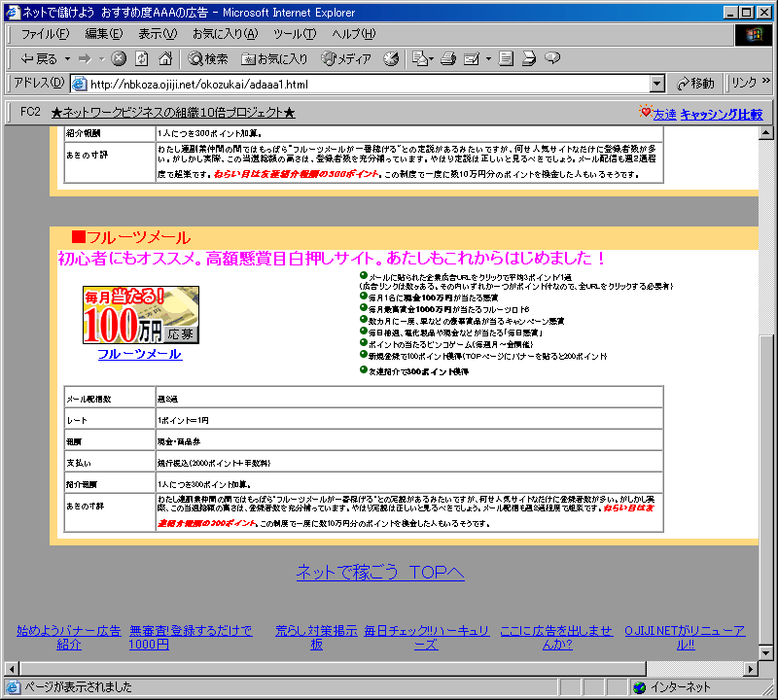Image resolution: width=778 pixels, height=700 pixels.
Task: Open the ここに広告を出しませんか? link
Action: click(x=556, y=638)
